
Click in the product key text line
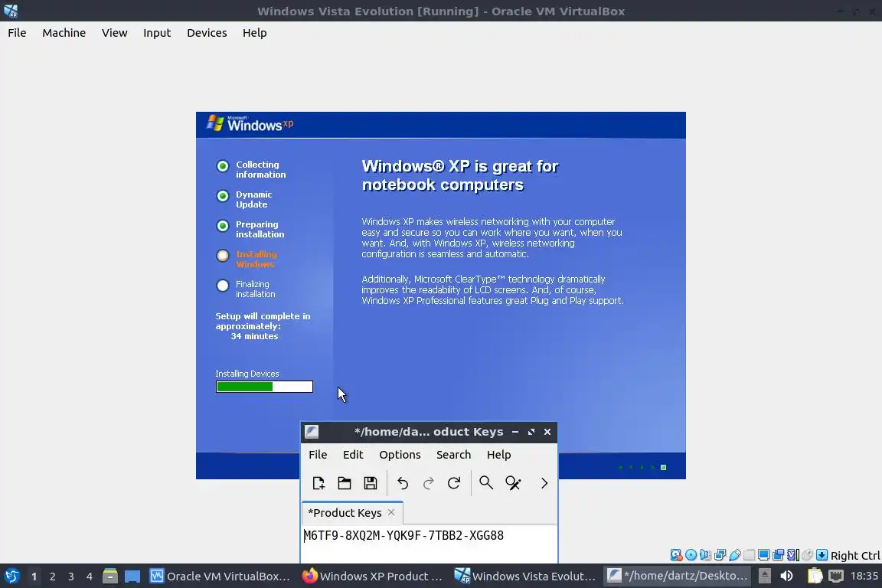coord(404,535)
